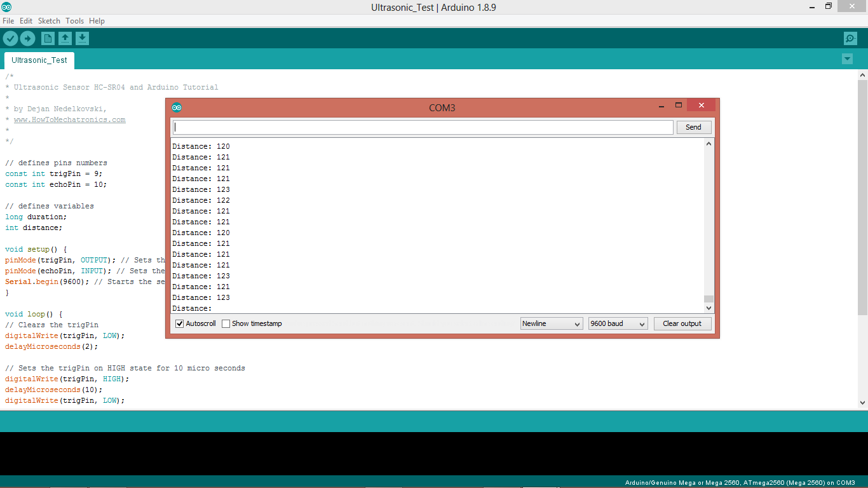Toggle Autoscroll off then keep it
868x488 pixels.
click(x=179, y=323)
